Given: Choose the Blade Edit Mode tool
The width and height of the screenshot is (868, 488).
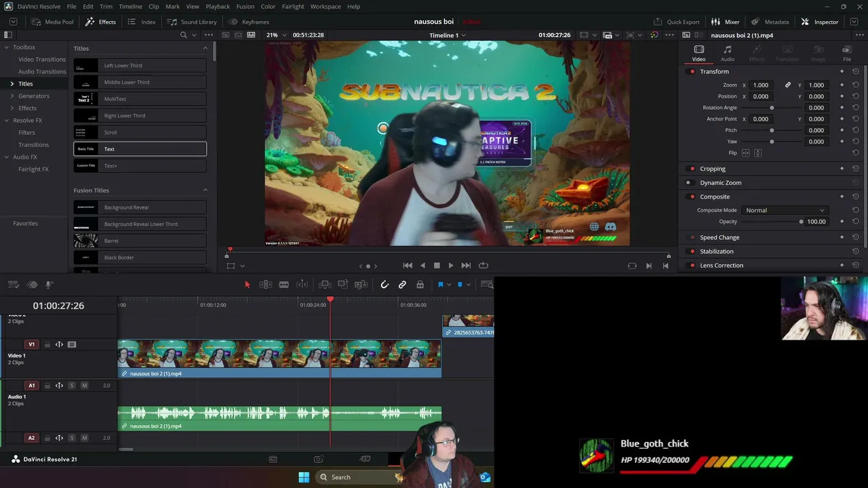Looking at the screenshot, I should click(x=284, y=285).
